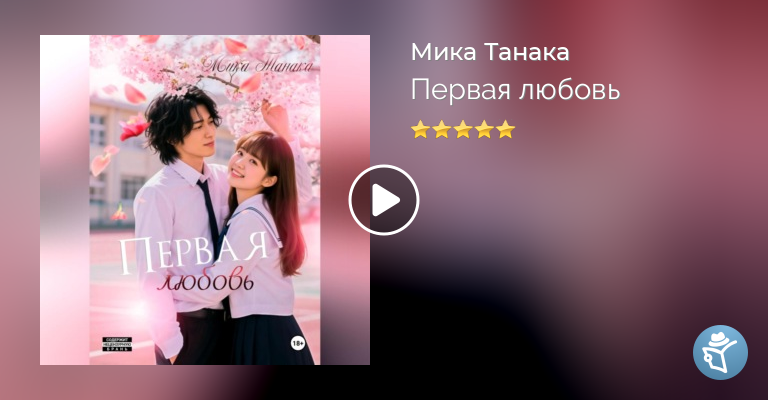Rate one star with the first star

click(x=420, y=130)
